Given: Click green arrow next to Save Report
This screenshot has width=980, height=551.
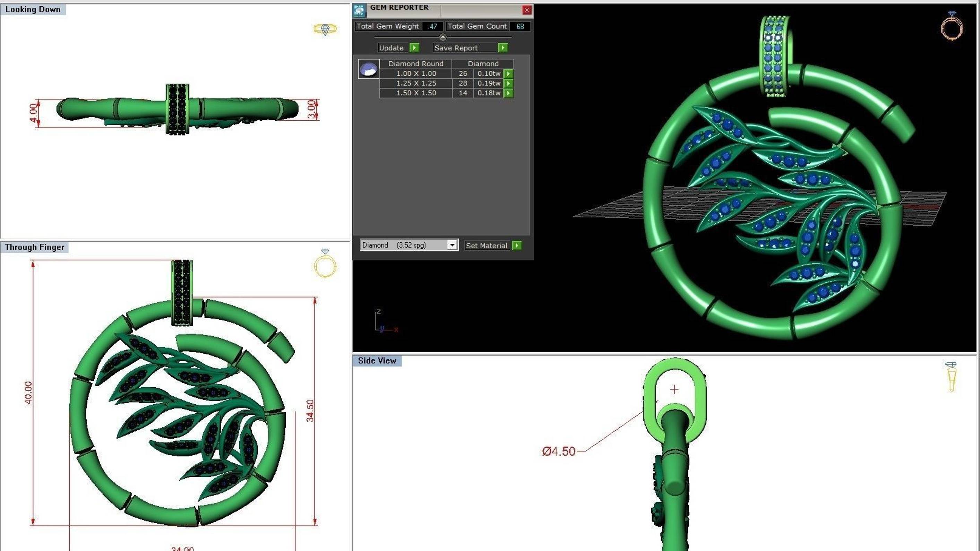Looking at the screenshot, I should coord(502,48).
